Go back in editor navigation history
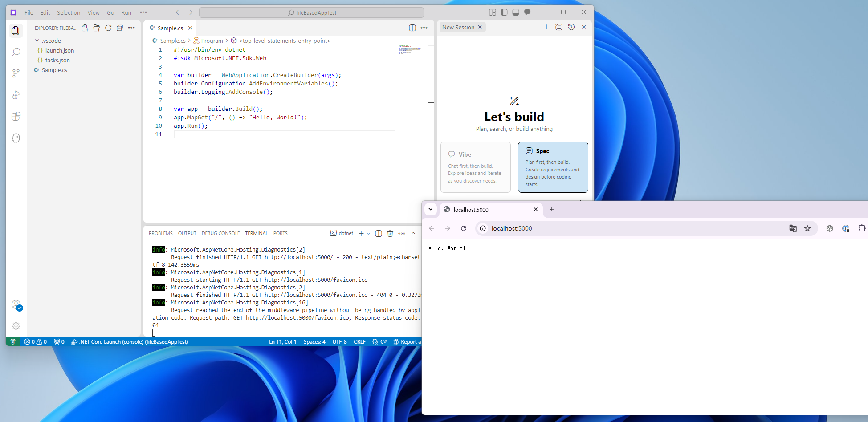Image resolution: width=868 pixels, height=422 pixels. 178,12
